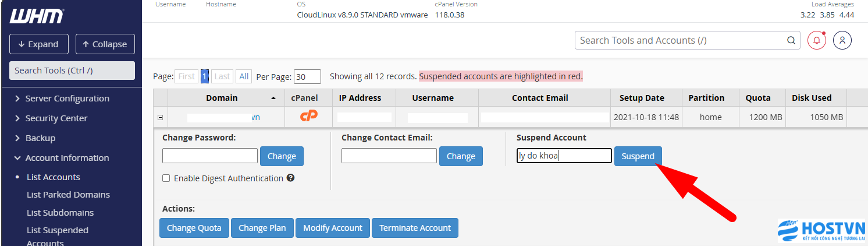Click the WHM logo

point(36,16)
